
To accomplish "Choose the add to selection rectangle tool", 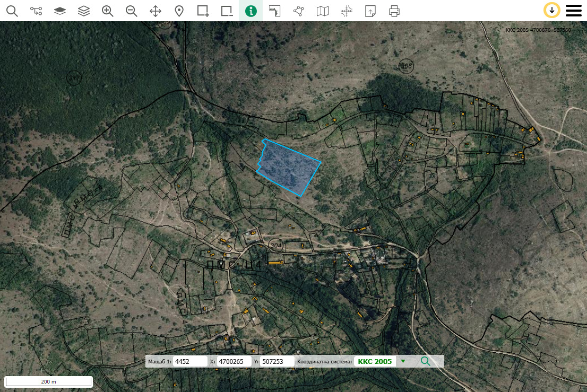I will click(x=203, y=11).
